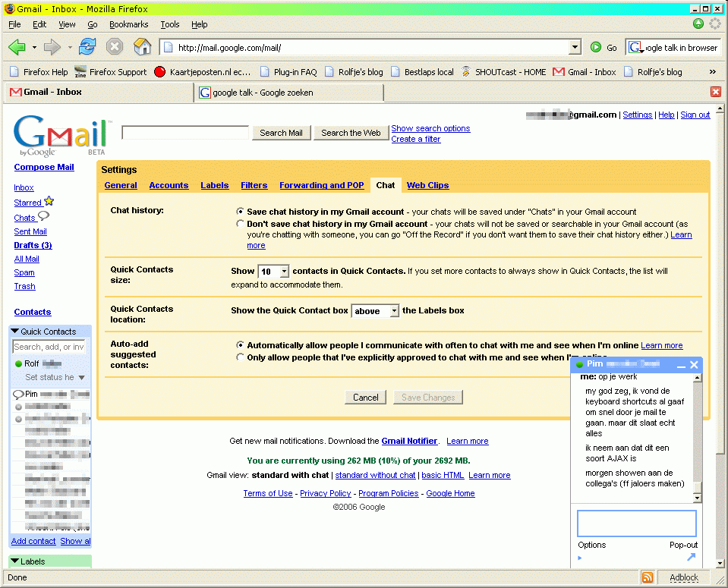
Task: Click the Back arrow navigation icon
Action: tap(17, 47)
